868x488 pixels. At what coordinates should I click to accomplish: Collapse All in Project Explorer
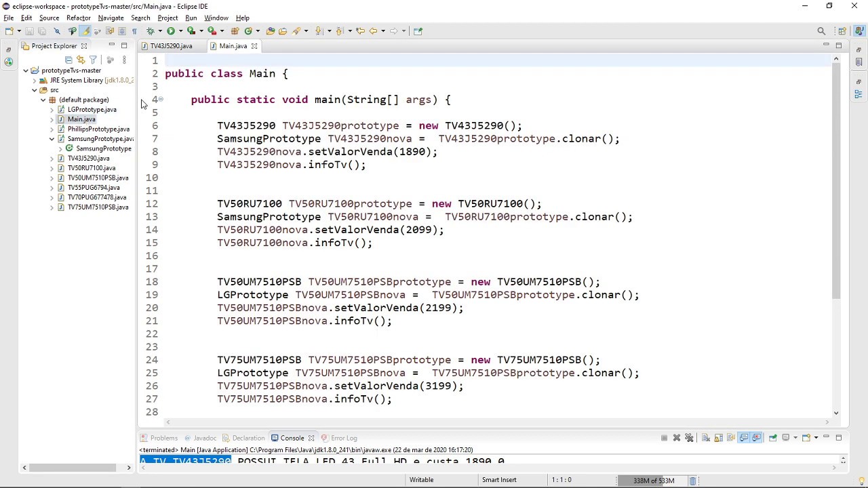(x=68, y=60)
